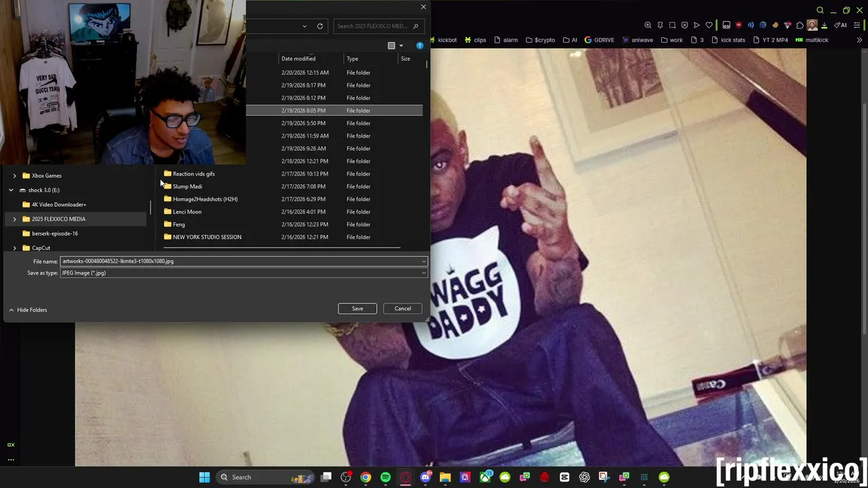Open the File name history dropdown arrow
The height and width of the screenshot is (488, 868).
(424, 261)
